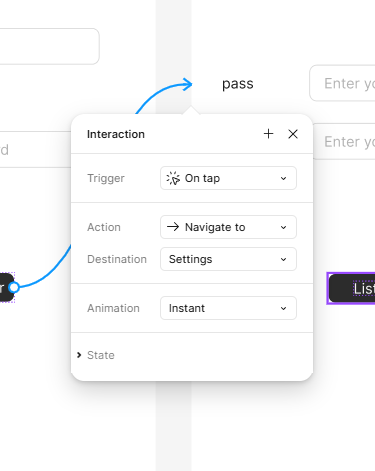Screen dimensions: 375x471
Task: Select the dark button with connection node
Action: [x=7, y=287]
